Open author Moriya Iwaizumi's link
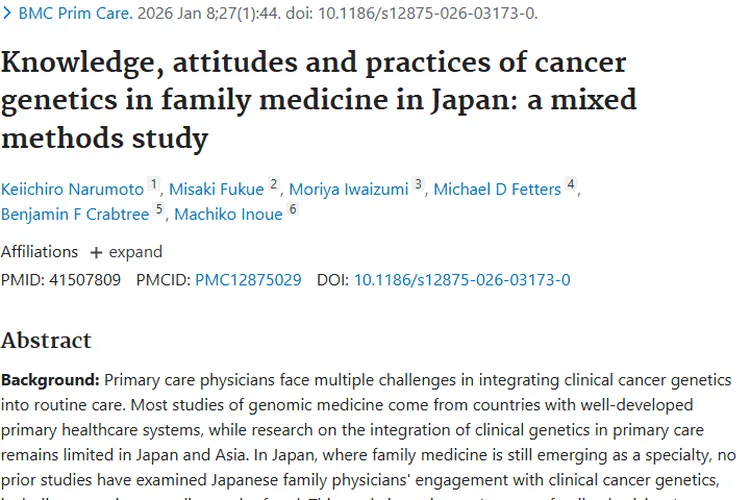Screen dimensions: 750x500 [x=349, y=189]
